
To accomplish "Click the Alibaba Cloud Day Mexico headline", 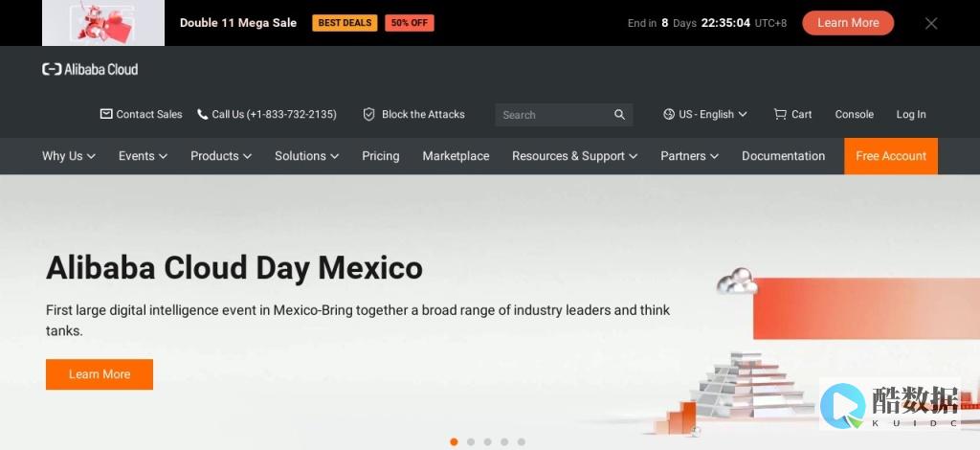I will point(234,268).
